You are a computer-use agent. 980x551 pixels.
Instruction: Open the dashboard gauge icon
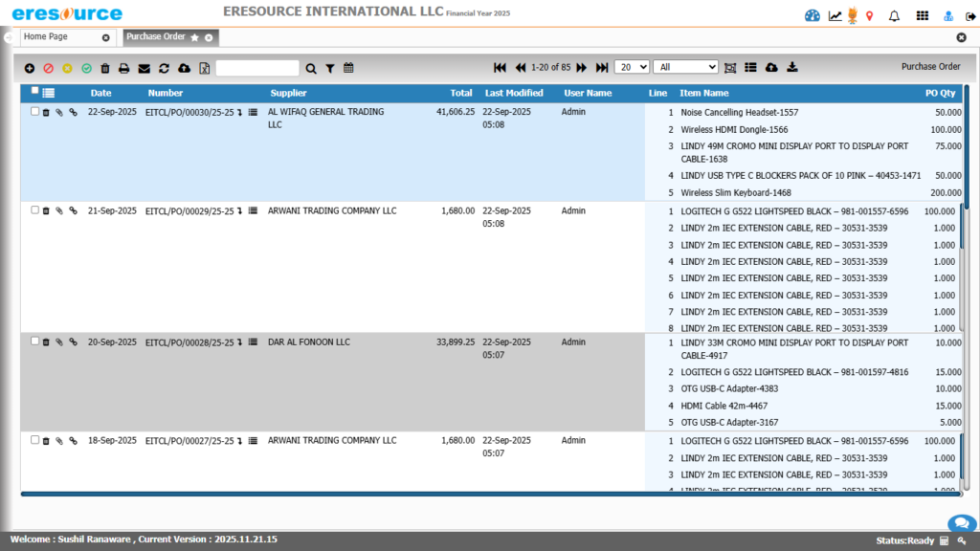[x=812, y=15]
